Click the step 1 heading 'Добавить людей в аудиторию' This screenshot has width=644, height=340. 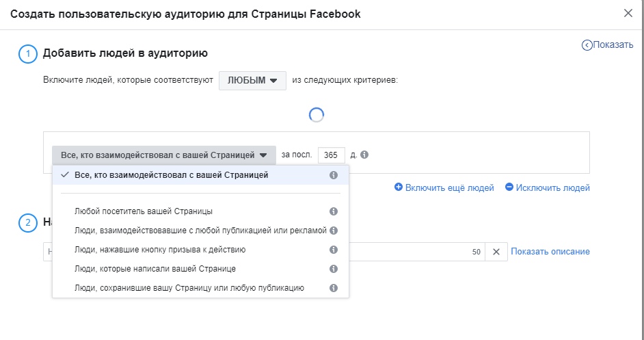pyautogui.click(x=125, y=53)
